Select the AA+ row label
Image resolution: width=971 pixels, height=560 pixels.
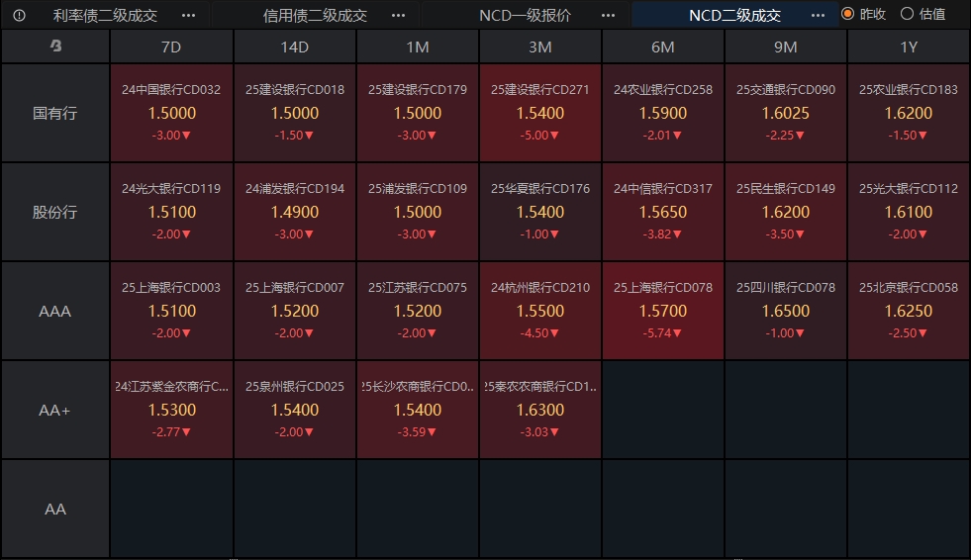[55, 411]
